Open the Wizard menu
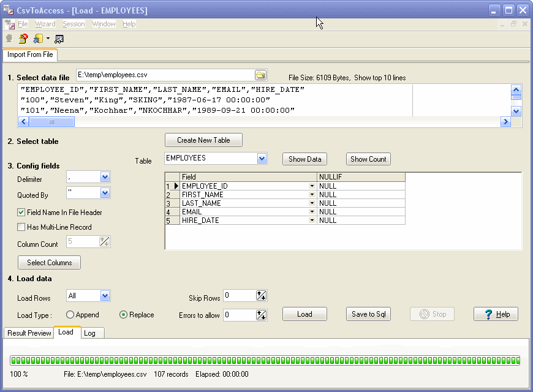Image resolution: width=533 pixels, height=392 pixels. click(45, 24)
